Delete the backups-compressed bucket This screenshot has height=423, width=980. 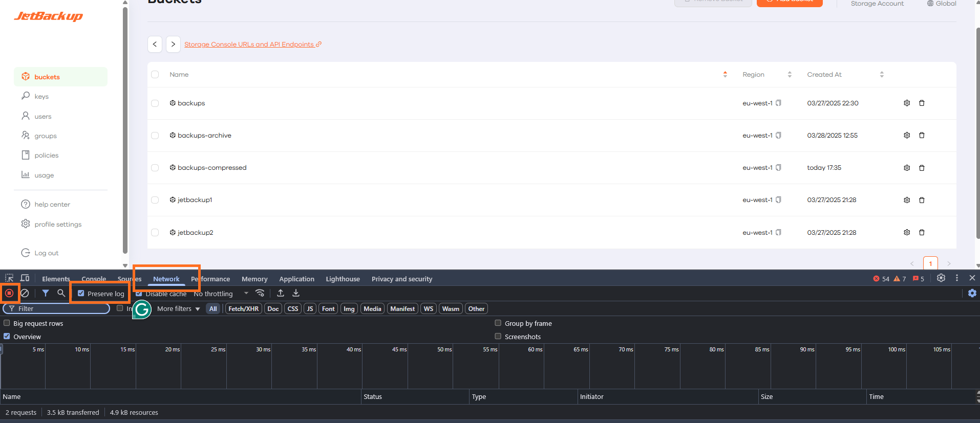coord(922,168)
